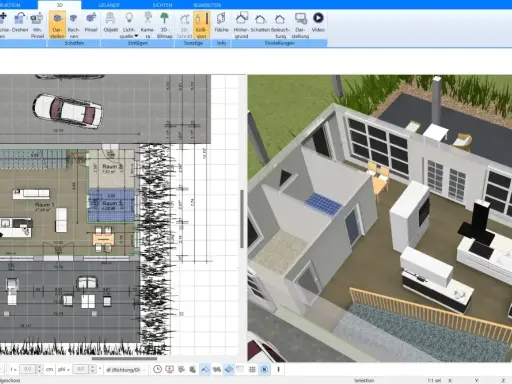The width and height of the screenshot is (512, 384).
Task: Switch to the 3D ribbon tab
Action: (x=59, y=5)
